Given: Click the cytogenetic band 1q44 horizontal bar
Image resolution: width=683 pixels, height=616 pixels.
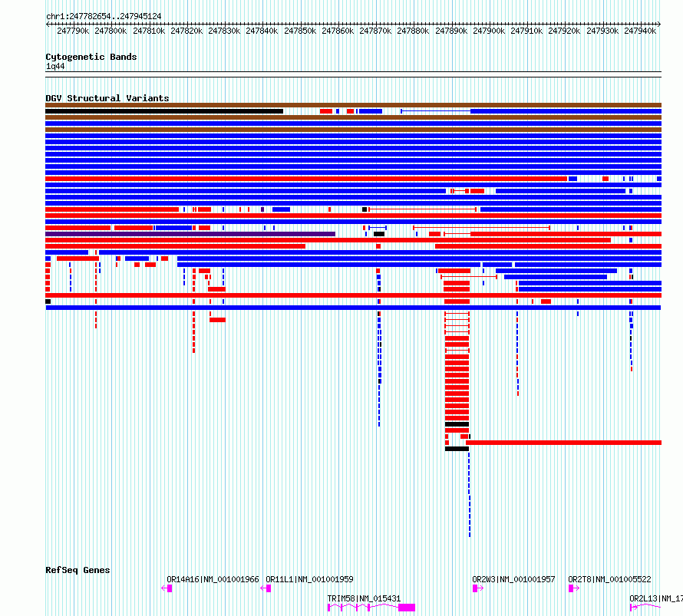Looking at the screenshot, I should pyautogui.click(x=353, y=74).
